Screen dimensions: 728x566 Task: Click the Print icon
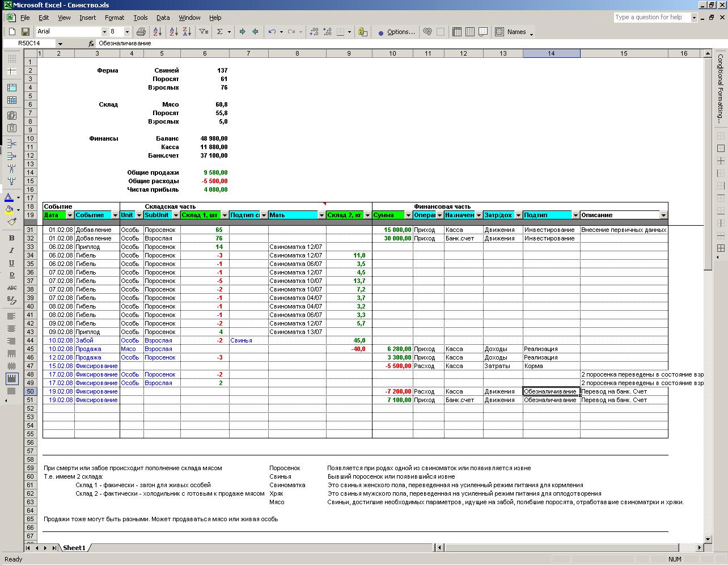(141, 32)
